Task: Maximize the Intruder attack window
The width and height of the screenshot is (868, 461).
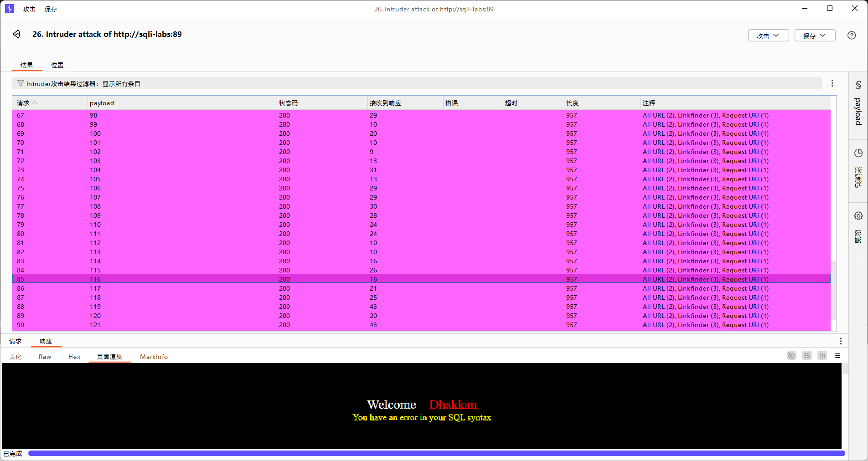Action: (x=830, y=9)
